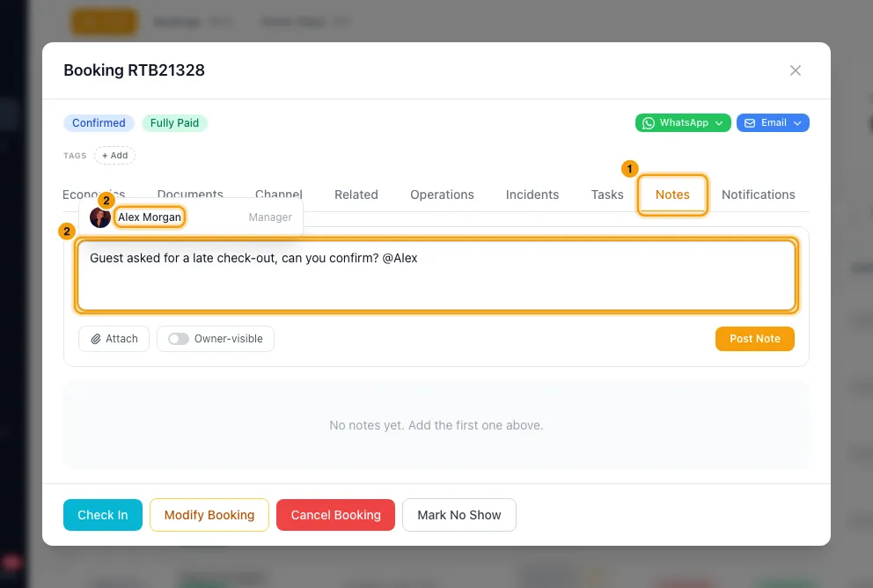The width and height of the screenshot is (873, 588).
Task: Open the Operations tab
Action: pos(442,195)
